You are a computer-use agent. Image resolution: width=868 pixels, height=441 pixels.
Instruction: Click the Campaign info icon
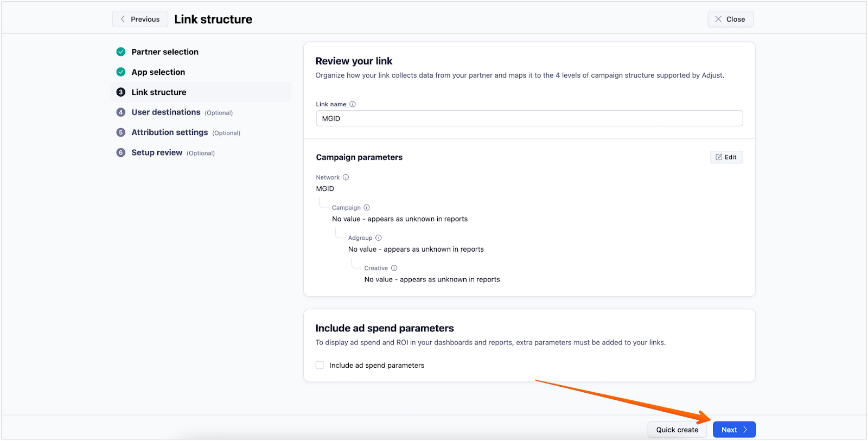pyautogui.click(x=367, y=208)
